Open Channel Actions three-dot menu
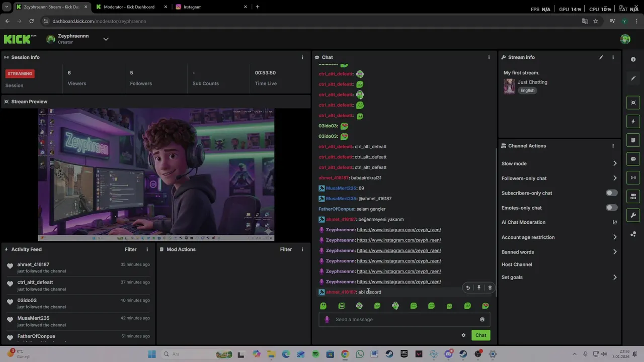 [613, 146]
